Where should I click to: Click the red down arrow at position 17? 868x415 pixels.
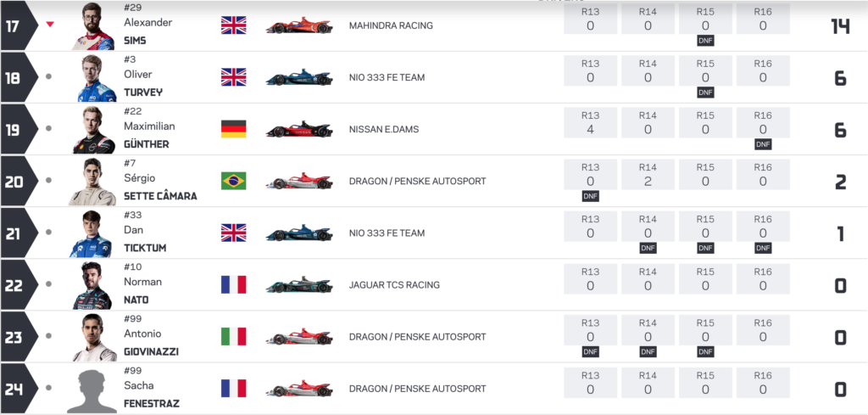[x=50, y=25]
